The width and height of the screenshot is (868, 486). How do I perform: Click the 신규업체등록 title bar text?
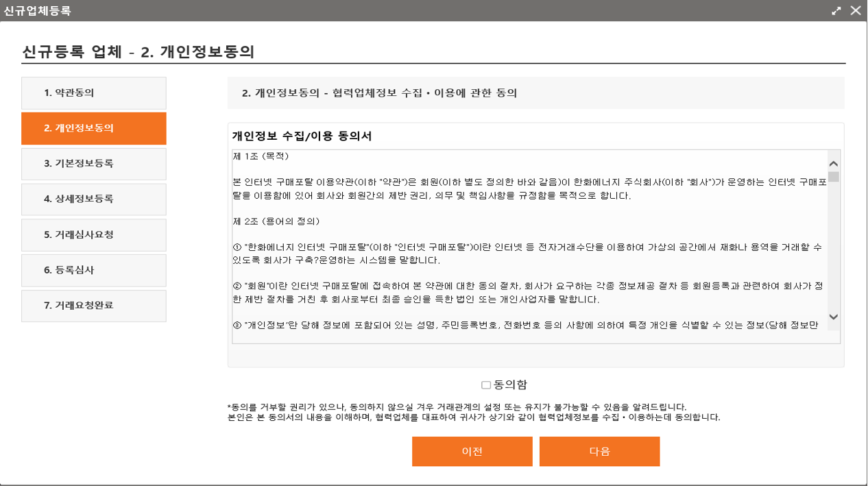click(37, 11)
